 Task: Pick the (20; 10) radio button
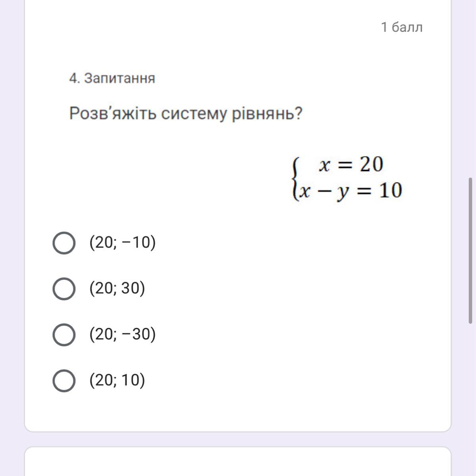click(x=64, y=380)
